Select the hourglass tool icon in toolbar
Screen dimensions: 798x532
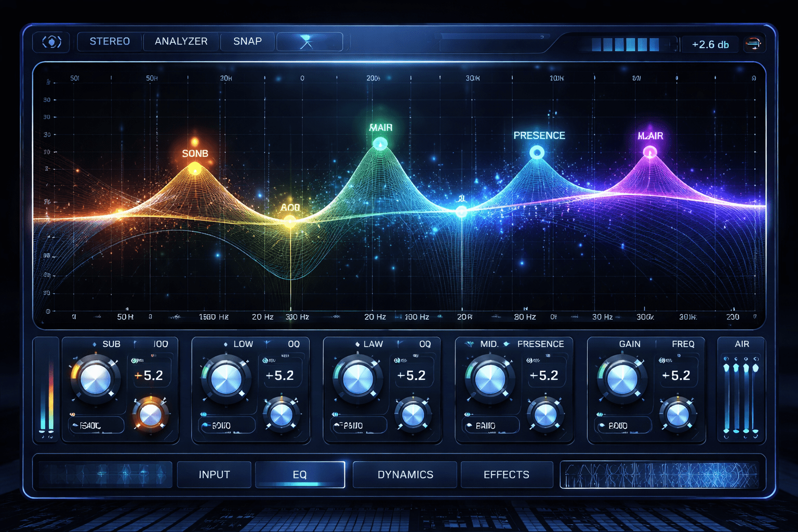click(x=309, y=41)
